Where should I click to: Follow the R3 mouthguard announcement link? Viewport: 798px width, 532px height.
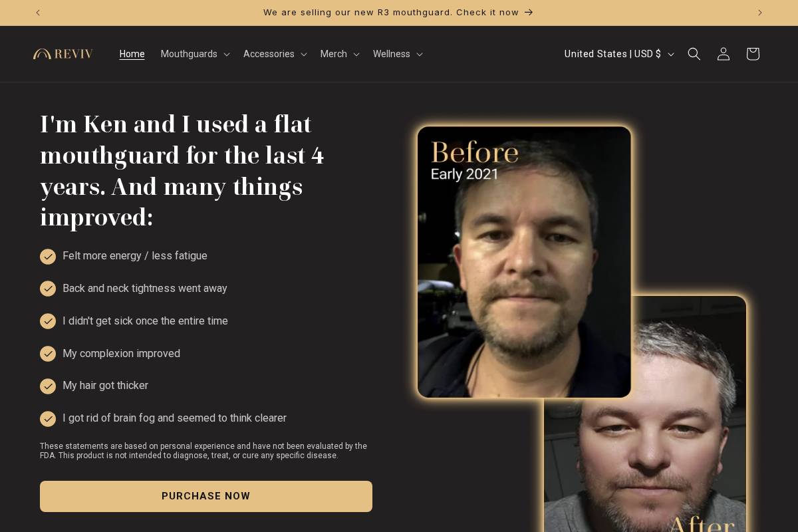pos(398,12)
